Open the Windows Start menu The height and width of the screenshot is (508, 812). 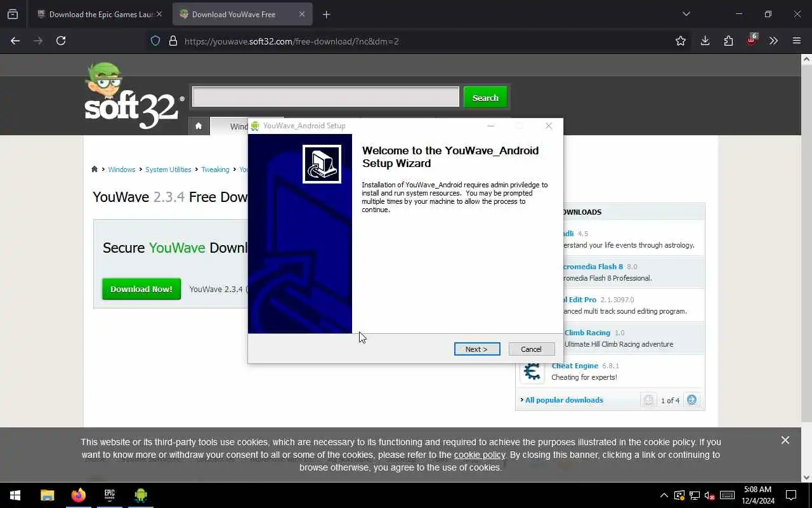pyautogui.click(x=15, y=495)
